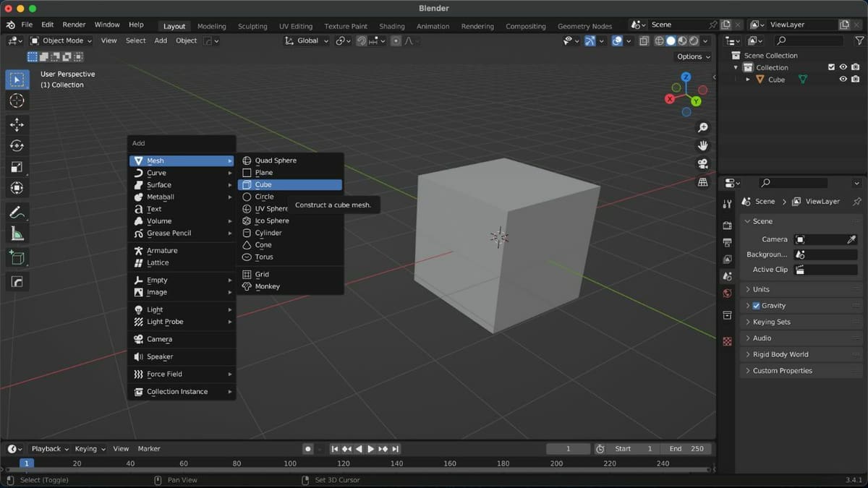This screenshot has height=488, width=868.
Task: Click the Object button in viewport header
Action: (x=186, y=41)
